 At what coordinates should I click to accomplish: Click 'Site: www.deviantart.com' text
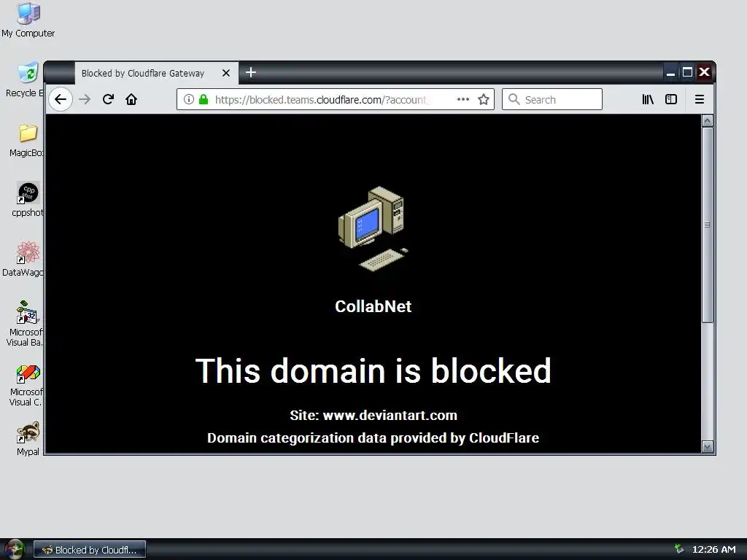point(373,415)
